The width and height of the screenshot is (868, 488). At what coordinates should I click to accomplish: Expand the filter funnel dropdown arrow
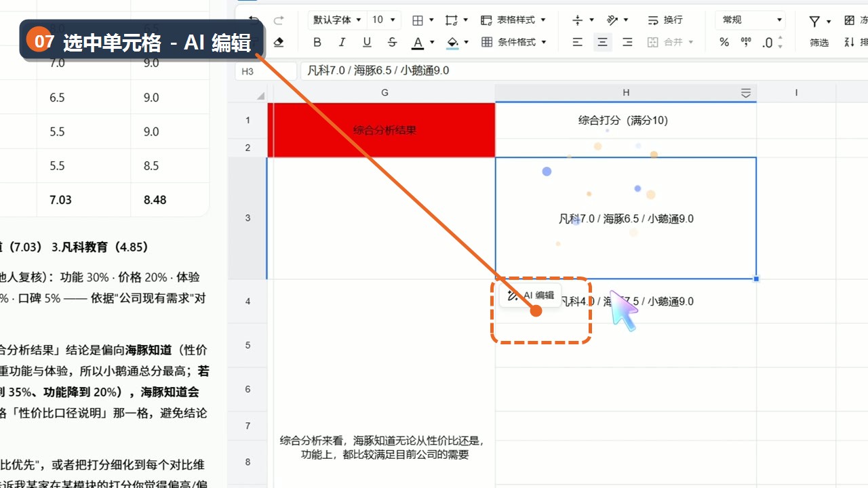click(x=829, y=21)
